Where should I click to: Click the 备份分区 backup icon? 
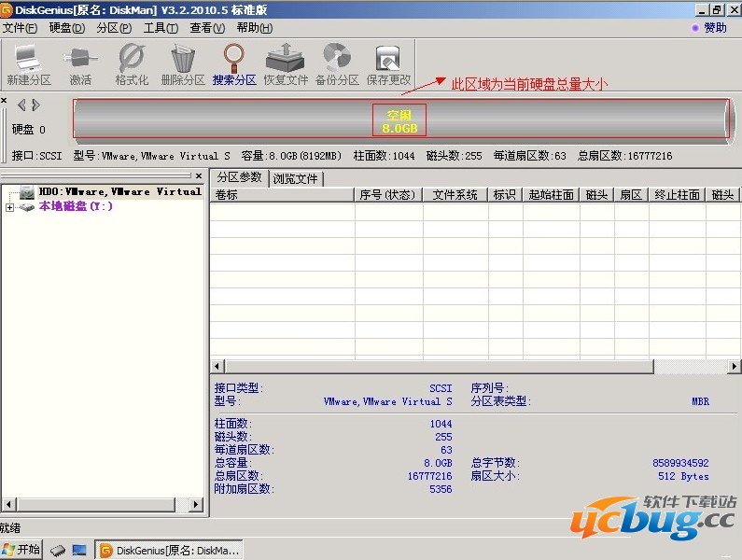336,64
